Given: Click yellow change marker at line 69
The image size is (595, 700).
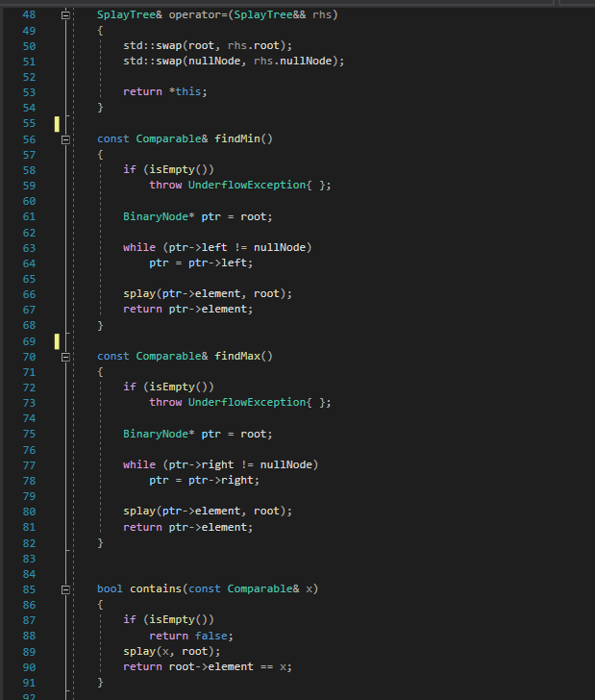Looking at the screenshot, I should point(57,341).
